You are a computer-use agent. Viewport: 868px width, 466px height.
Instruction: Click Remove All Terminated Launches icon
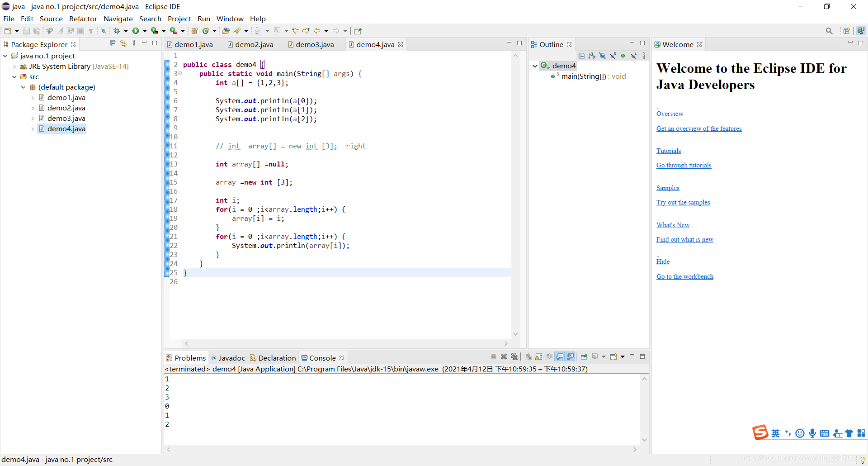pyautogui.click(x=514, y=357)
